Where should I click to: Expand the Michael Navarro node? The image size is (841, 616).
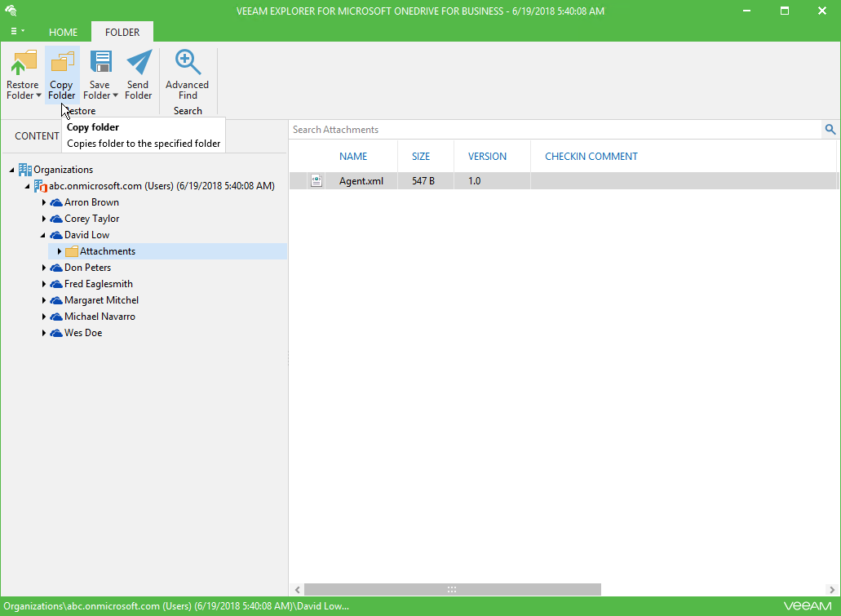[x=44, y=317]
